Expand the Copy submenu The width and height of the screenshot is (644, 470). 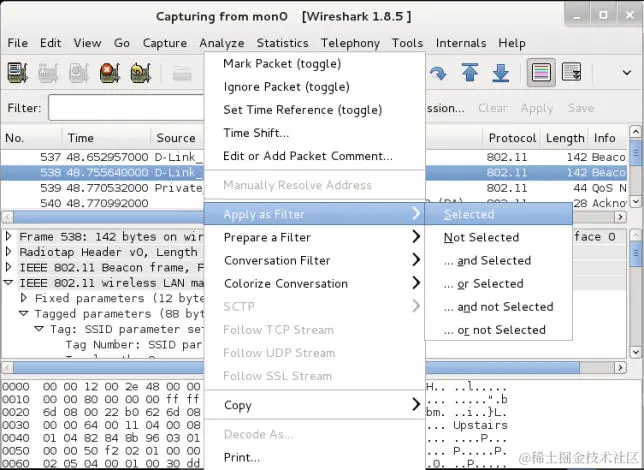point(315,405)
